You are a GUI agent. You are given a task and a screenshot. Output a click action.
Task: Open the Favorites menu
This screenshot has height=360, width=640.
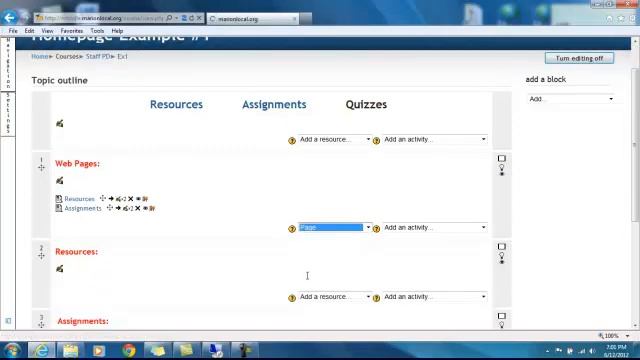pyautogui.click(x=72, y=31)
